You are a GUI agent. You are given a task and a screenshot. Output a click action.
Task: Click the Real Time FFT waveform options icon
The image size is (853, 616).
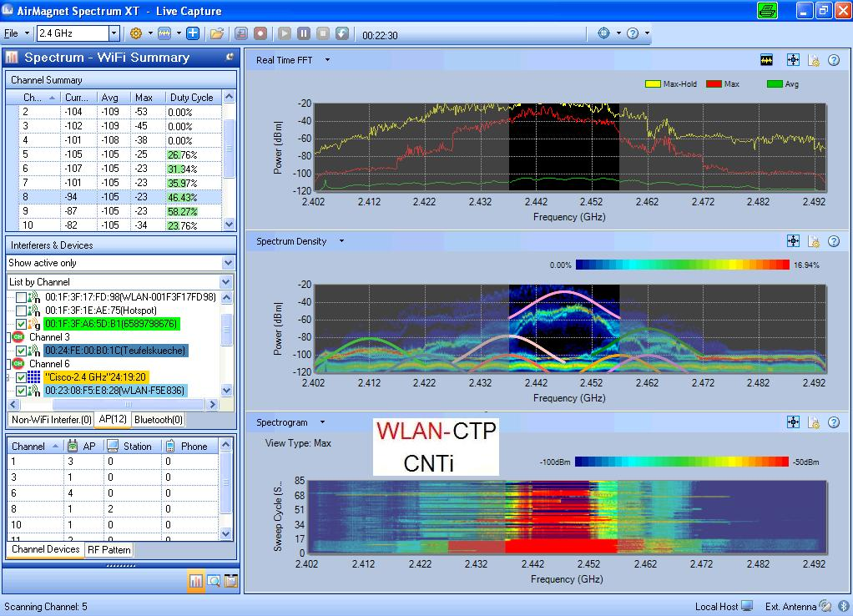pyautogui.click(x=766, y=60)
